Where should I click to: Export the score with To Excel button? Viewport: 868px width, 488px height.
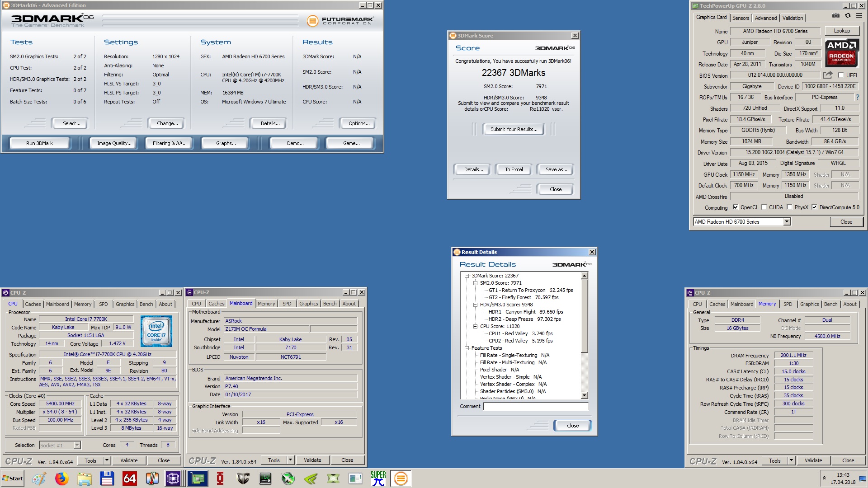(x=514, y=169)
